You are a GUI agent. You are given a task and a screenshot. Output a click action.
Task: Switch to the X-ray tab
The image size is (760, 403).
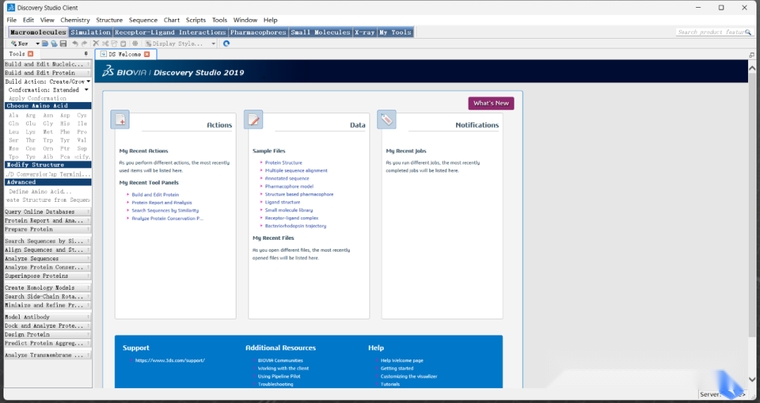coord(364,32)
